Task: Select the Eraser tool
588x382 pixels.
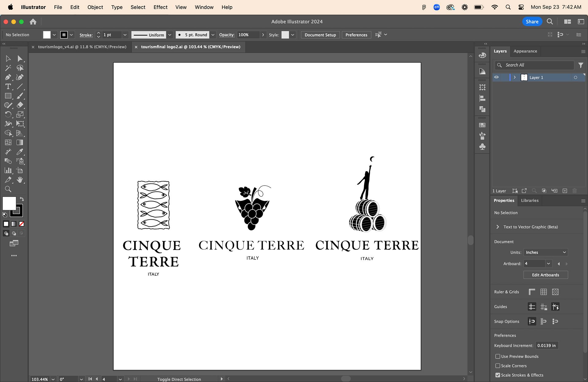Action: coord(20,105)
